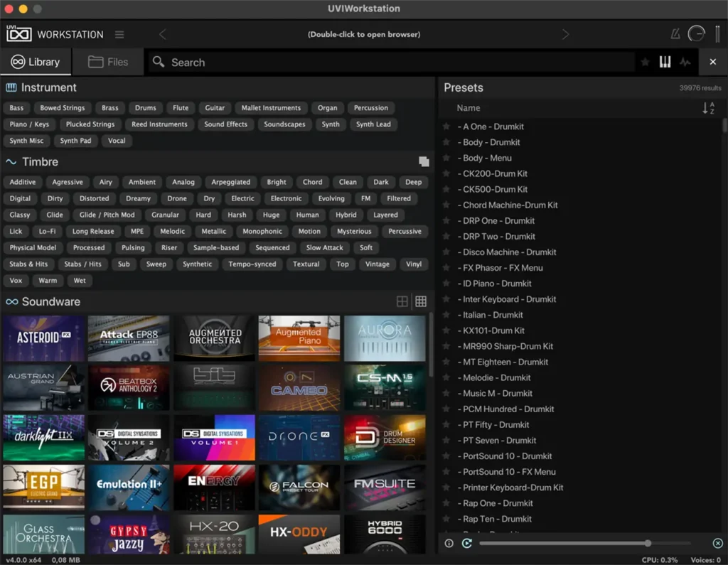Image resolution: width=728 pixels, height=565 pixels.
Task: Open the hamburger menu next to WORKSTATION
Action: tap(119, 34)
